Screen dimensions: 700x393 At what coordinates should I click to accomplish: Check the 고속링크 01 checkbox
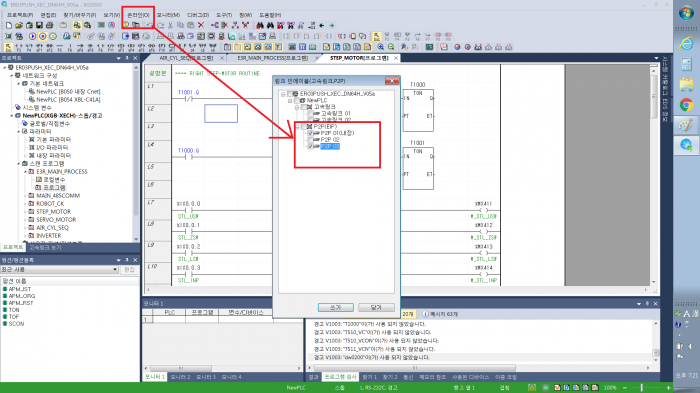311,113
